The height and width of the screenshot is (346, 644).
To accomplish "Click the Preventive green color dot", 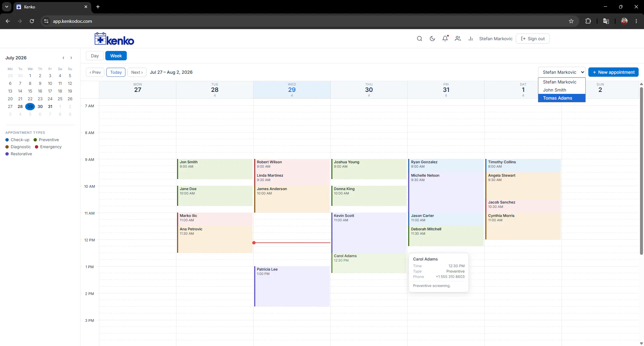I will [x=35, y=140].
